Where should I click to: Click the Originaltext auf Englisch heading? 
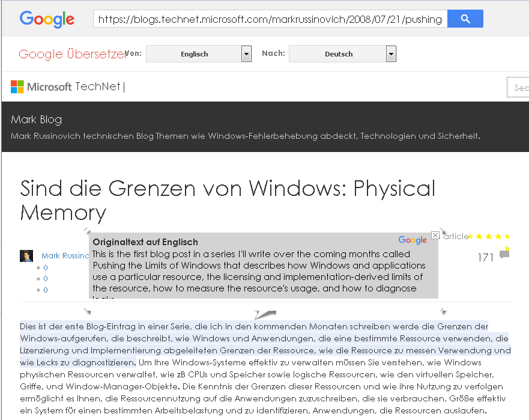145,242
